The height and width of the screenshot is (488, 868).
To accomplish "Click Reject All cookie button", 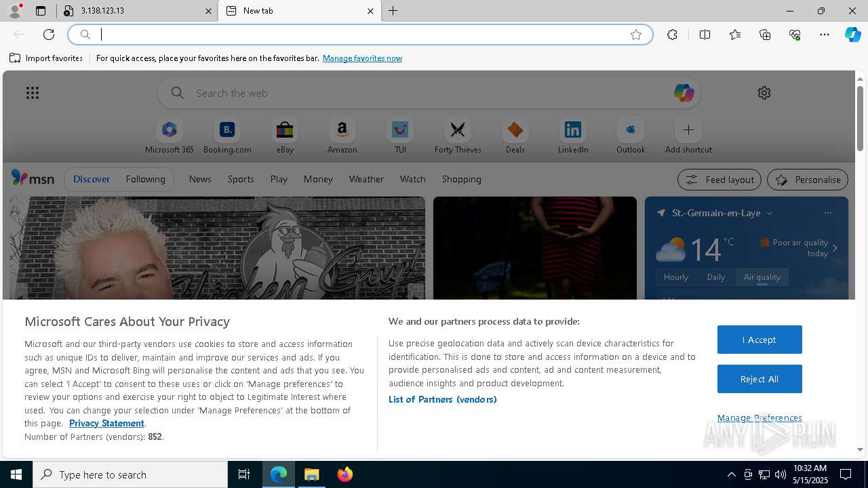I will (x=759, y=379).
